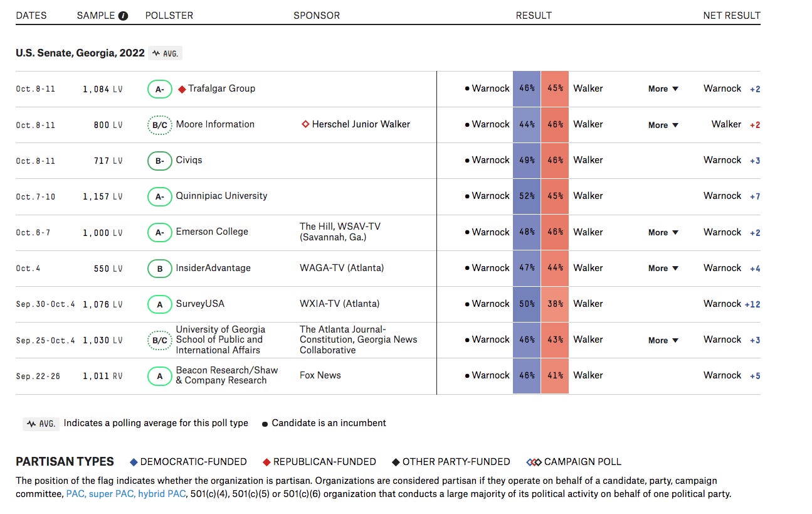Click the Warnock +12 net result
Viewport: 812px width, 514px height.
click(x=732, y=304)
